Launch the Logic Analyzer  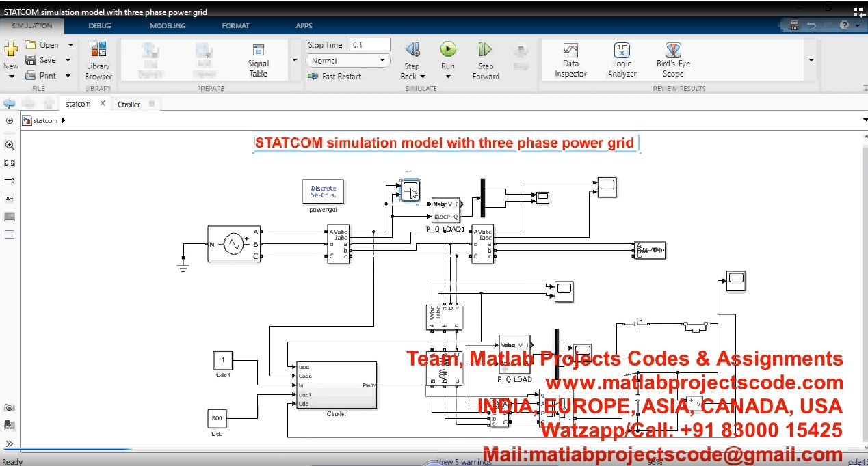[x=622, y=60]
